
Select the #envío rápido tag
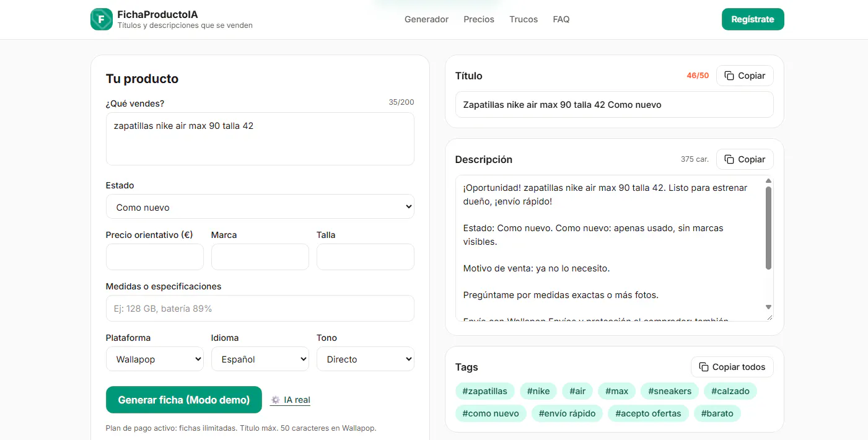coord(568,413)
